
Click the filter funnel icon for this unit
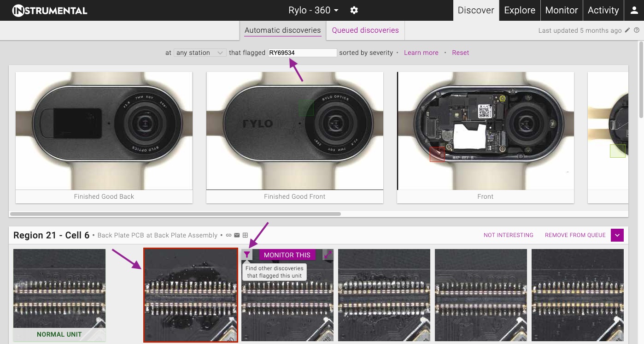click(247, 255)
